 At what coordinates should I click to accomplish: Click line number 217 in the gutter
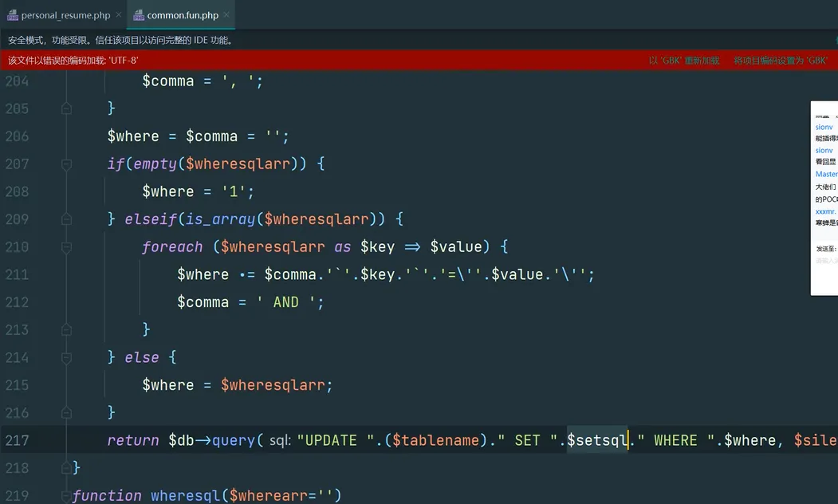[x=17, y=440]
